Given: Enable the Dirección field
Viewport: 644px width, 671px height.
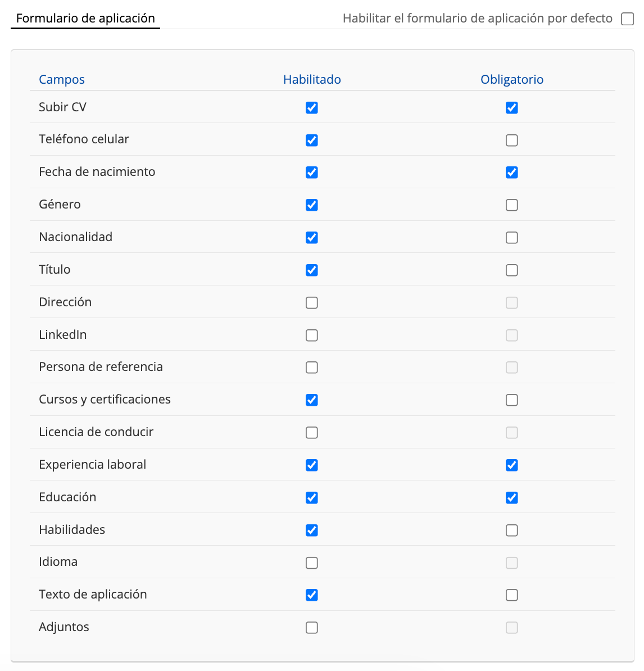Looking at the screenshot, I should click(312, 303).
